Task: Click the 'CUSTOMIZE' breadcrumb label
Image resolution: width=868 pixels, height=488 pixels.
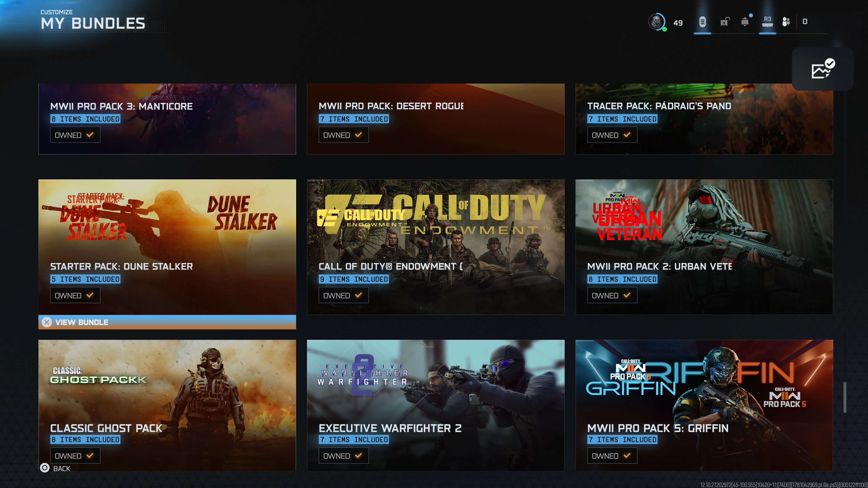Action: click(x=57, y=12)
